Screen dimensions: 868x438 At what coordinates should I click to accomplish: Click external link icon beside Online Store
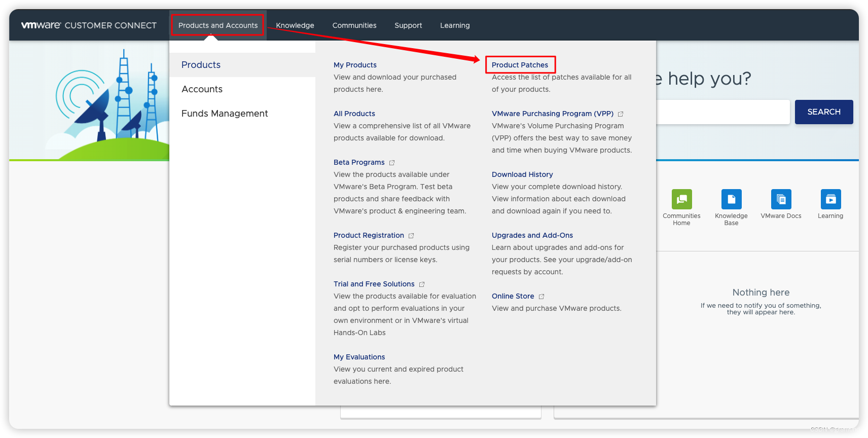(x=541, y=297)
